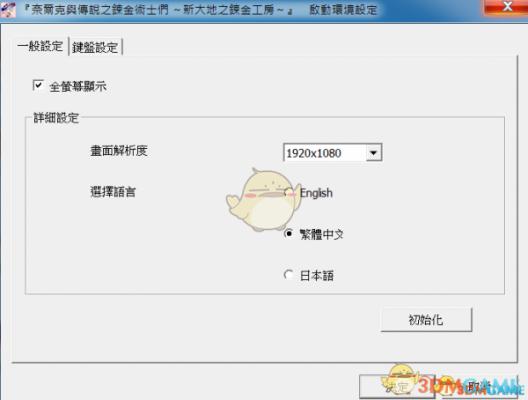
Task: Switch to the 鍵盤設定 tab
Action: (x=95, y=46)
